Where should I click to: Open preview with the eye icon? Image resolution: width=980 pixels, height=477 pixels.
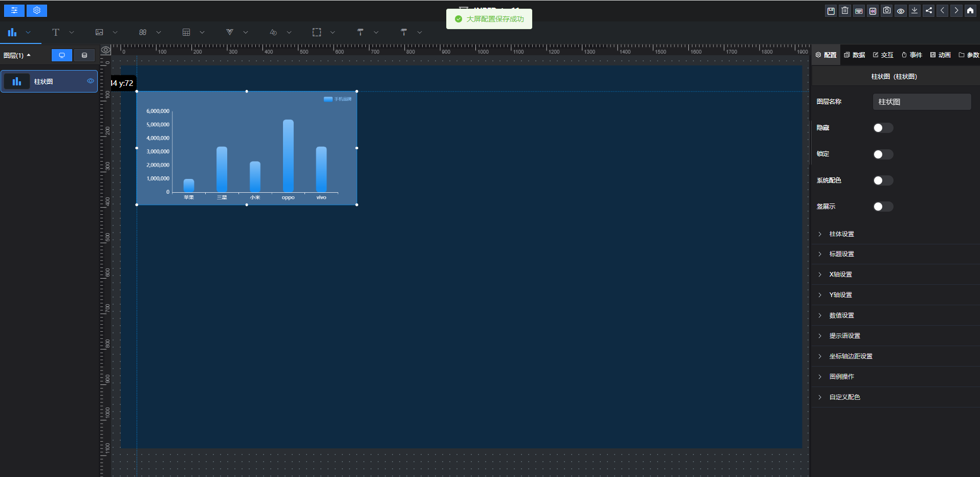click(x=901, y=11)
